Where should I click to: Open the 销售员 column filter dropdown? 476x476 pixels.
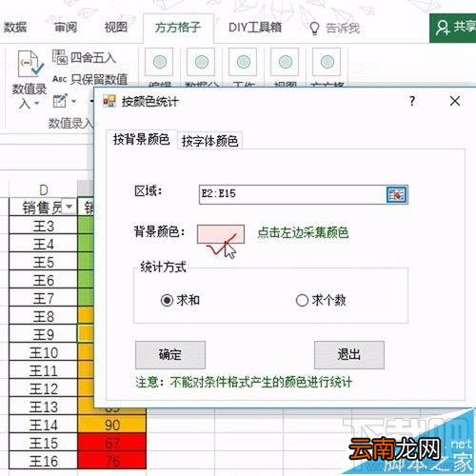tap(69, 207)
